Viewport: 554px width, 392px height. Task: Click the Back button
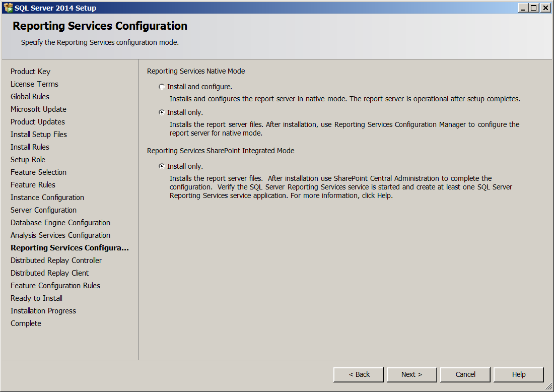click(x=358, y=374)
